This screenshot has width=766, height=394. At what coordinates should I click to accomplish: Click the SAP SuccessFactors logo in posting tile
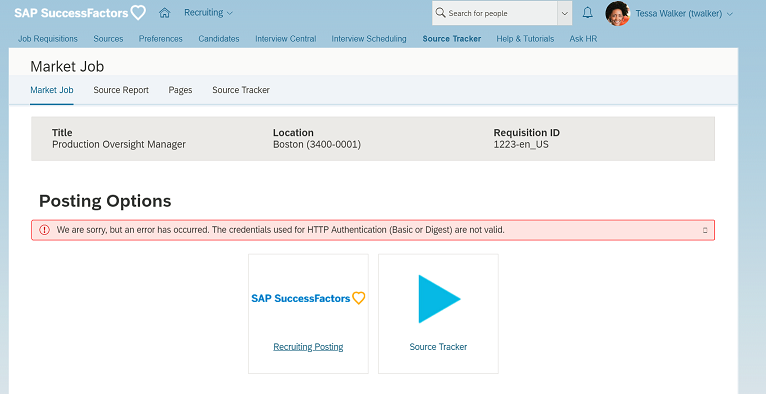pos(308,298)
